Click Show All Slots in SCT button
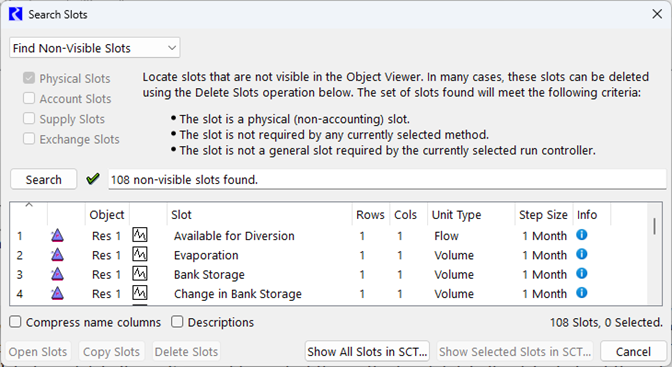This screenshot has height=367, width=672. 367,352
